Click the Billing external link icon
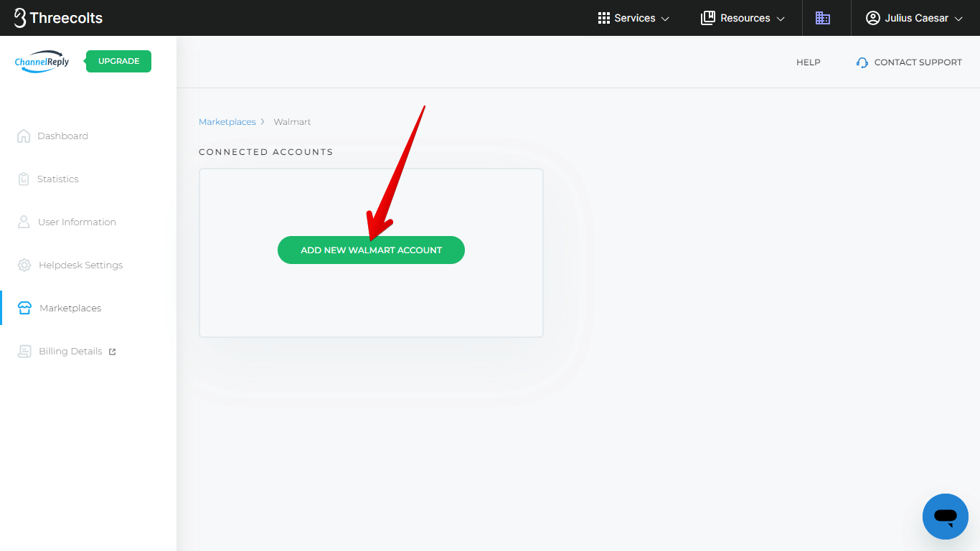The width and height of the screenshot is (980, 551). (x=112, y=352)
